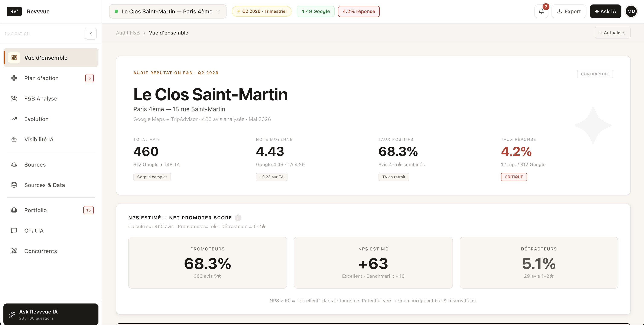
Task: Open the Ask Revvvue IA panel
Action: tap(51, 314)
